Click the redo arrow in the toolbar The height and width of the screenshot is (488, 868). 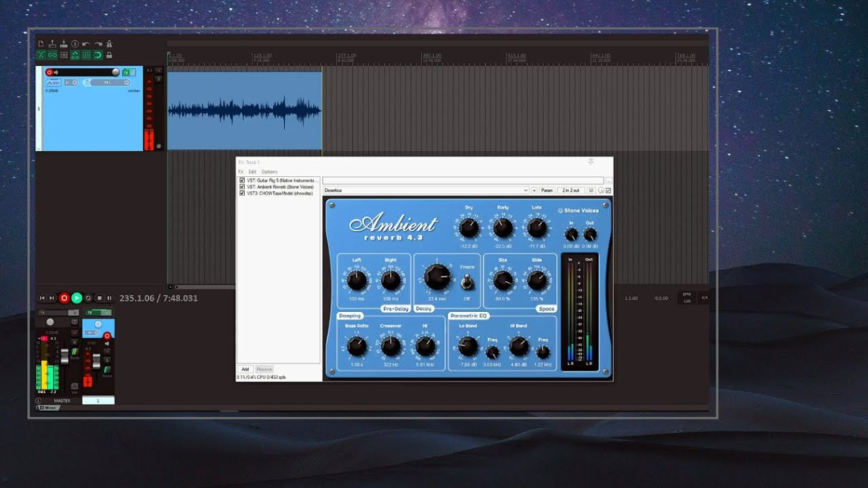pos(98,44)
